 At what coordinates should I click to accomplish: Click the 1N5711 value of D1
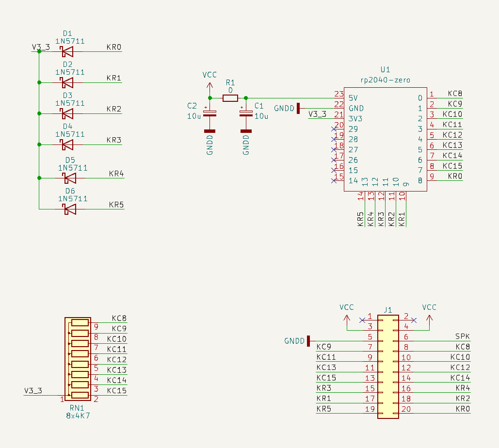click(70, 41)
